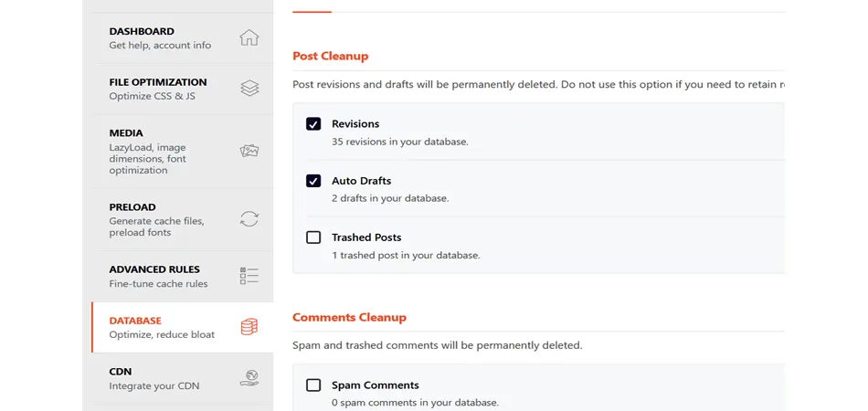The height and width of the screenshot is (411, 868).
Task: Click the 'Post revisions and drafts' warning text
Action: 539,86
